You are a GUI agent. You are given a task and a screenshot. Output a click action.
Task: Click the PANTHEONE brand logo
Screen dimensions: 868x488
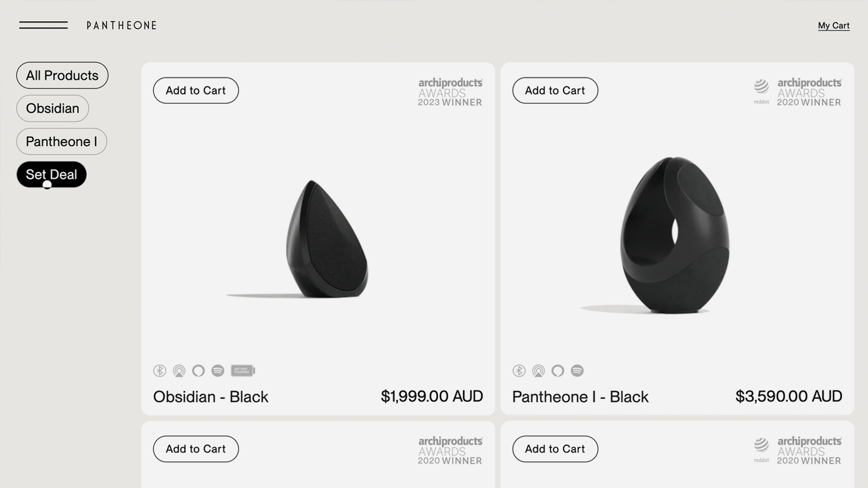[x=122, y=25]
